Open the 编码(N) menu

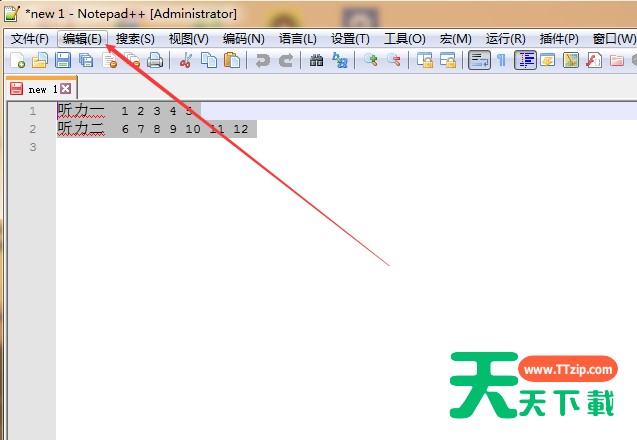coord(243,39)
